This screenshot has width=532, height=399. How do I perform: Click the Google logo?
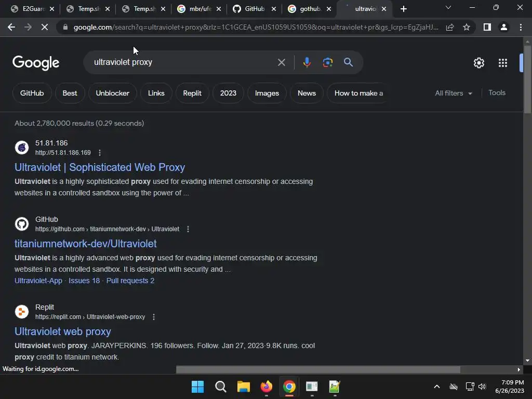pos(36,63)
